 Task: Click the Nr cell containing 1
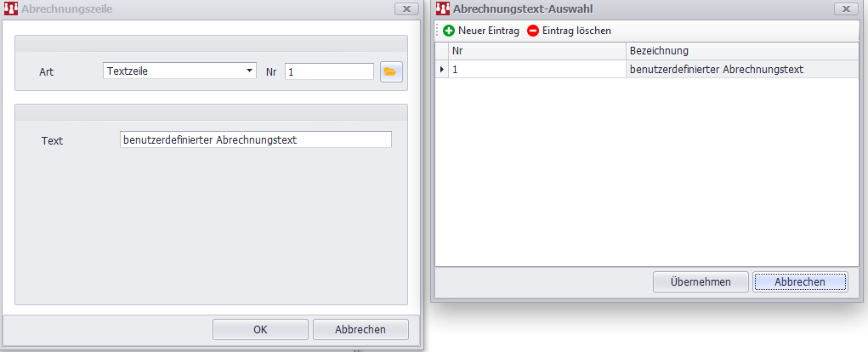536,69
